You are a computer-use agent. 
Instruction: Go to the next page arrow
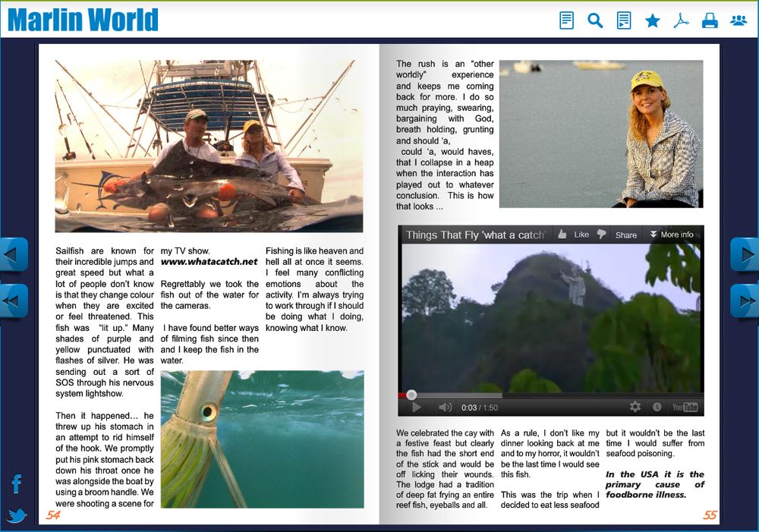pos(745,254)
